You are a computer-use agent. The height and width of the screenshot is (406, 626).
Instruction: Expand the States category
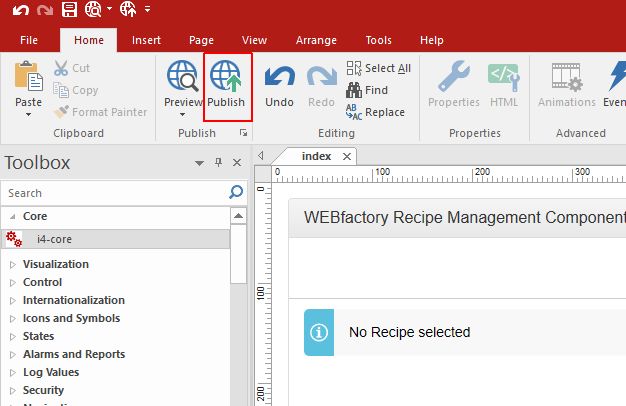(13, 336)
